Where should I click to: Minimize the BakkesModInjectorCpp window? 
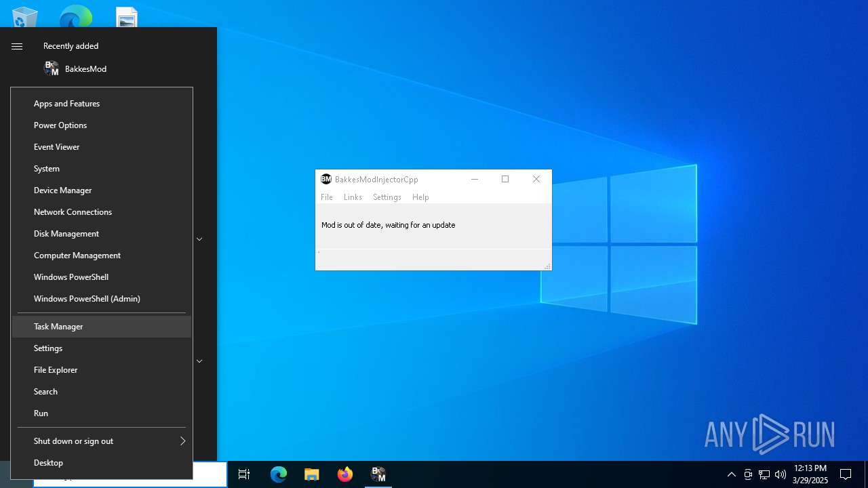click(475, 179)
